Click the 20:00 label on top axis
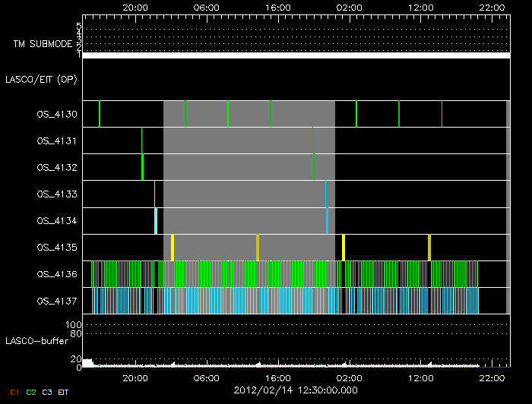This screenshot has width=532, height=404. [135, 7]
